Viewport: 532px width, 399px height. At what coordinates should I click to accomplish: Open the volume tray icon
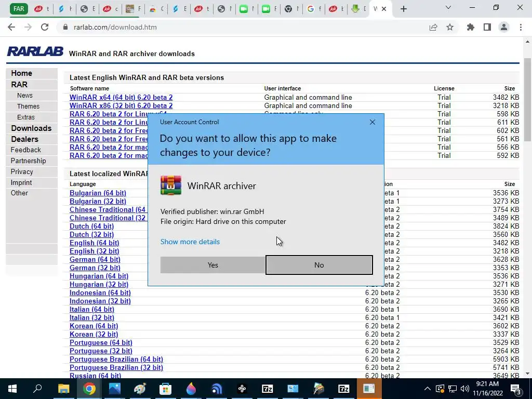click(x=465, y=389)
